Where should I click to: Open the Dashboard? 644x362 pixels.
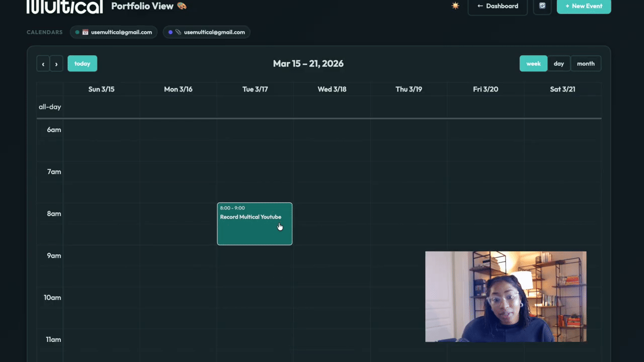coord(498,6)
